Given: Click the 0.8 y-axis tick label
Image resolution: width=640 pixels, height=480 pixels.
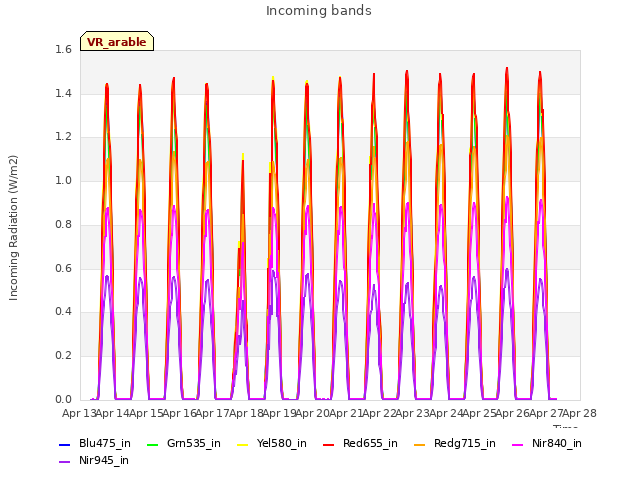Looking at the screenshot, I should 63,224.
